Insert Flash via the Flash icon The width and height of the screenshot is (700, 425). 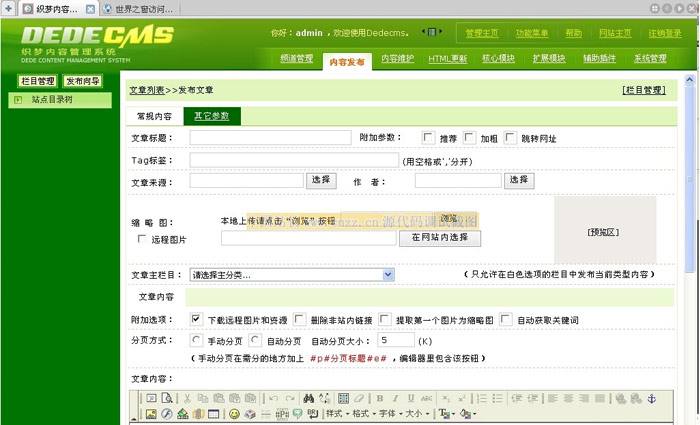[167, 413]
